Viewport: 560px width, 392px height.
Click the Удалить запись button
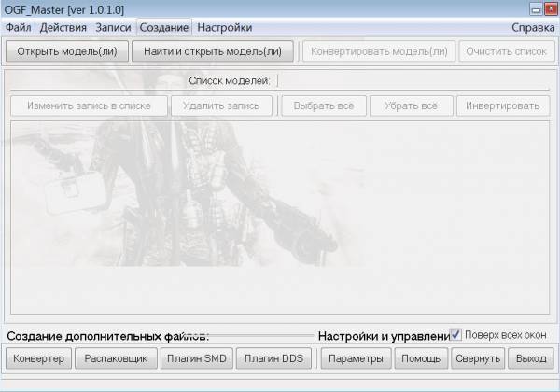221,105
